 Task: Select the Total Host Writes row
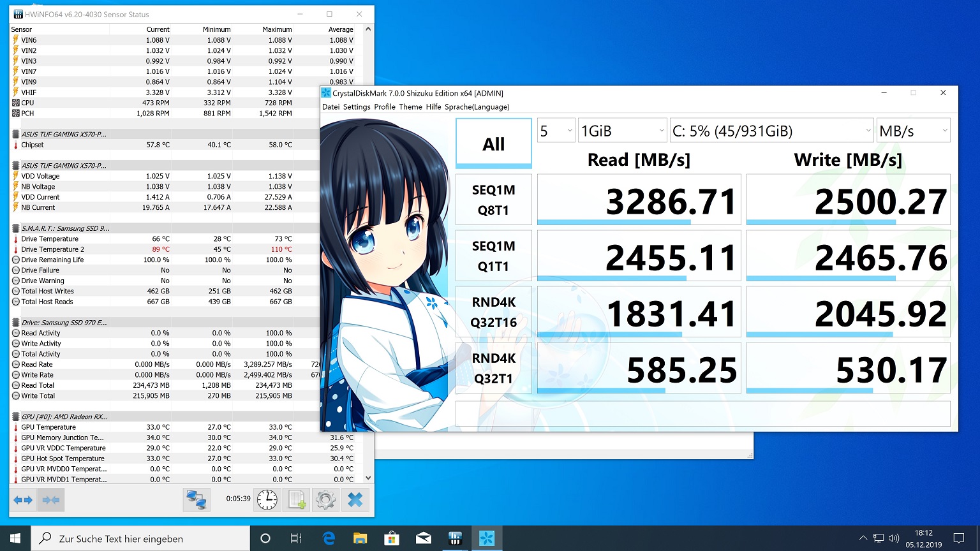pyautogui.click(x=165, y=291)
